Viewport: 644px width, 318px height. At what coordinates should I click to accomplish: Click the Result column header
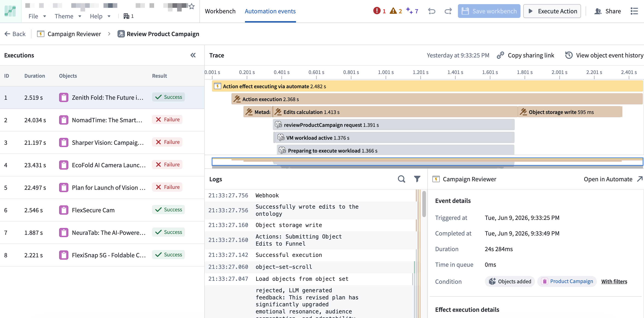coord(159,76)
